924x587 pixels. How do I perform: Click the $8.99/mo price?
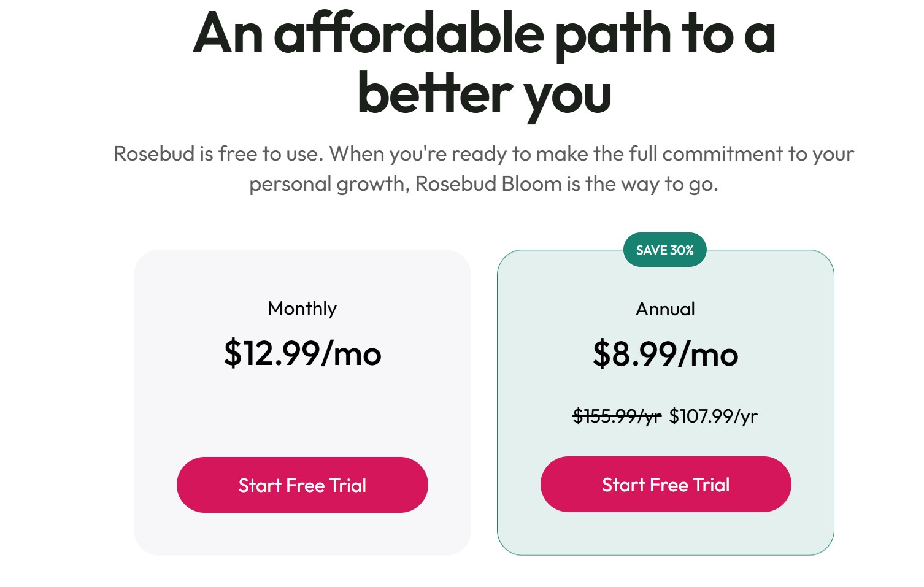[665, 355]
